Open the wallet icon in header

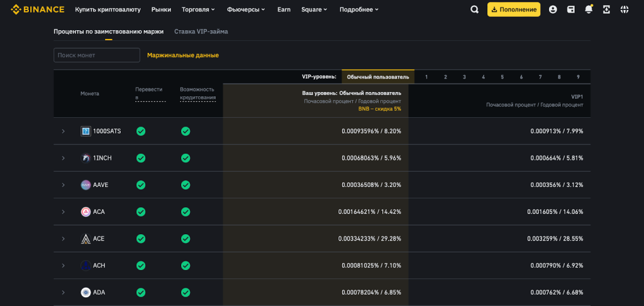[x=570, y=9]
